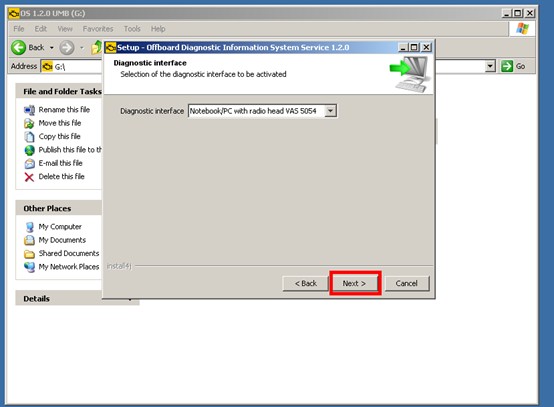Click the green Go button
Screen dimensions: 554x407
click(513, 66)
